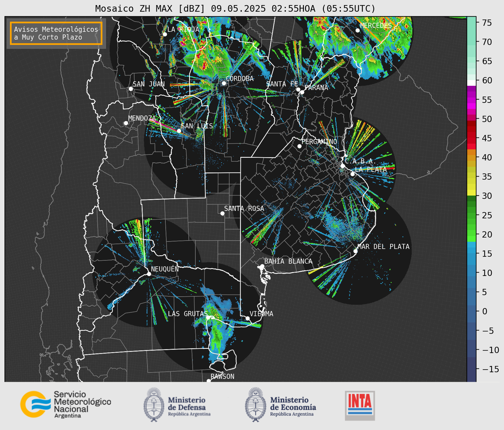Image resolution: width=504 pixels, height=430 pixels.
Task: Click the MAR DEL PLATA map label
Action: pyautogui.click(x=384, y=247)
